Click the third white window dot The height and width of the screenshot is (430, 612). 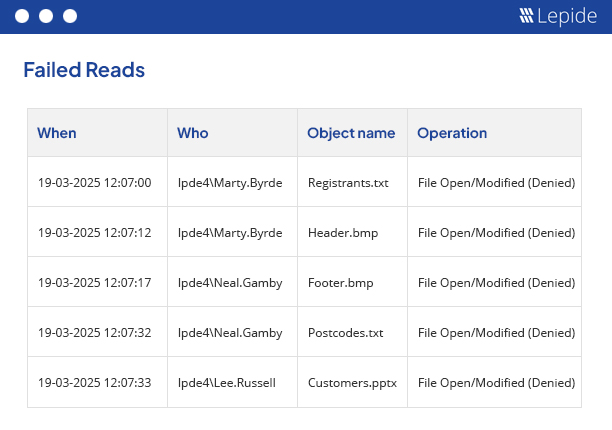(x=70, y=16)
